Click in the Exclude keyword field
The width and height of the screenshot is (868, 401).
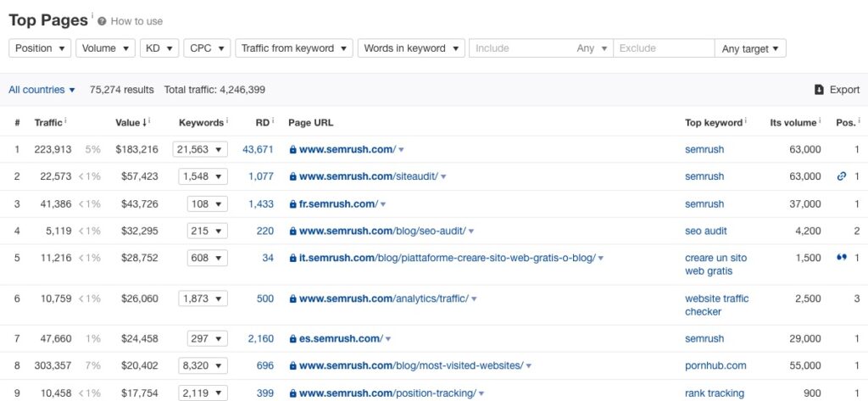(x=664, y=48)
